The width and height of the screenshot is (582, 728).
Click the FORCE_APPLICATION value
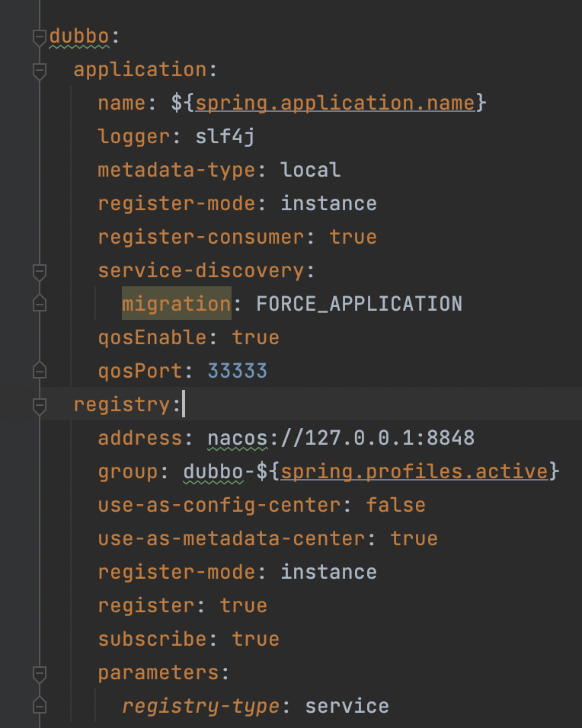tap(359, 304)
